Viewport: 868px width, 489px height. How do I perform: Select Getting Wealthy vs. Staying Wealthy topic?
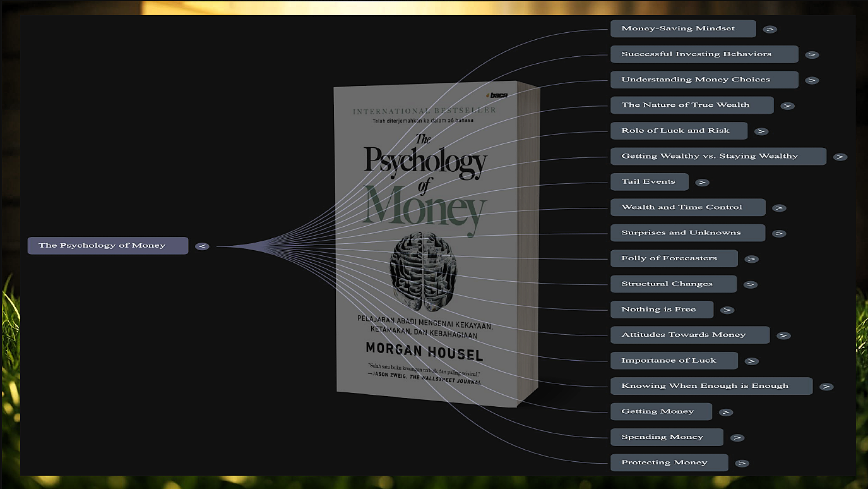click(x=718, y=156)
